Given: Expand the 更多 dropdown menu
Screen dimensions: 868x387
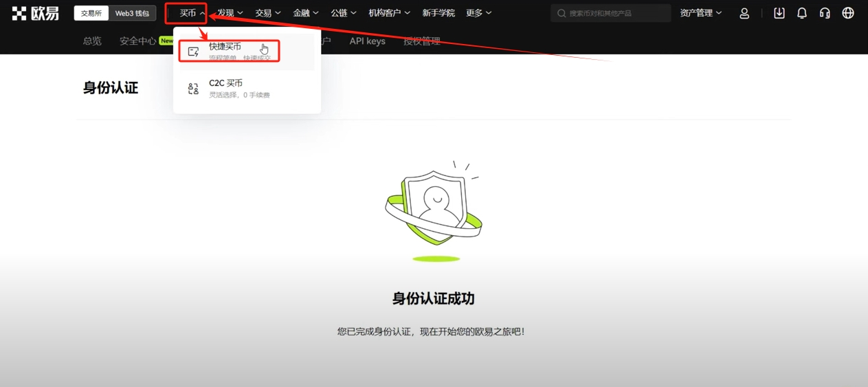Looking at the screenshot, I should click(478, 13).
